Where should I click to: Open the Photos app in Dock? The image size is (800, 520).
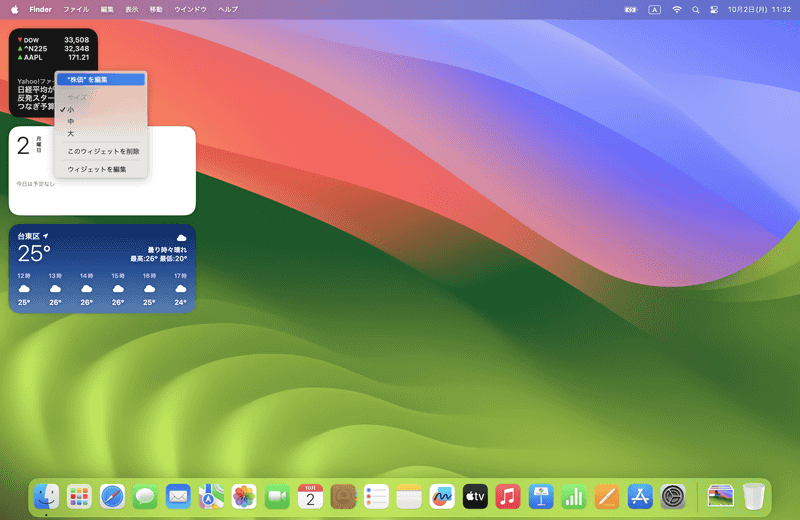tap(244, 497)
